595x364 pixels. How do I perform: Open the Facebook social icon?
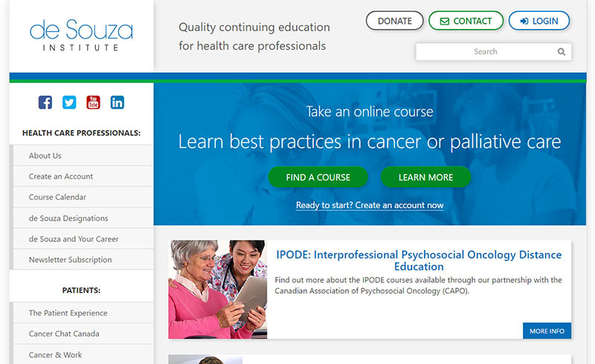coord(45,103)
